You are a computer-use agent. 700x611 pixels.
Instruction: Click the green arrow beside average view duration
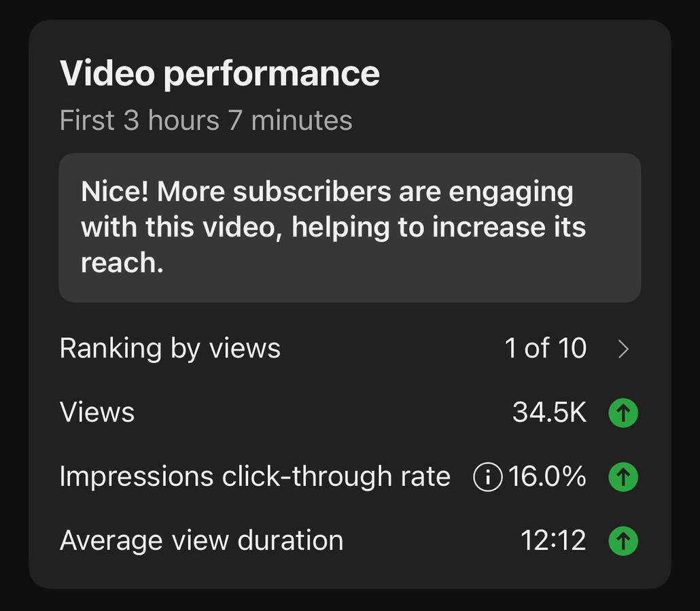coord(623,541)
